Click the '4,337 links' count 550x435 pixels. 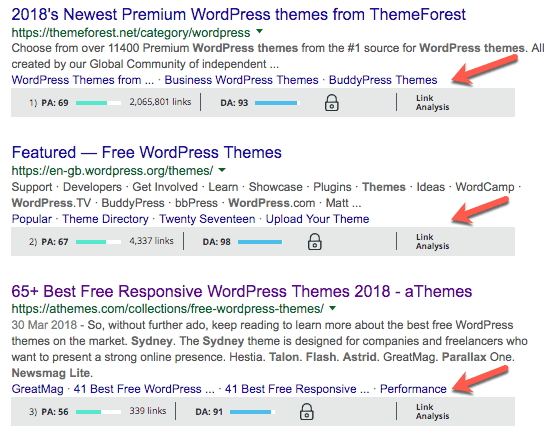[x=152, y=241]
